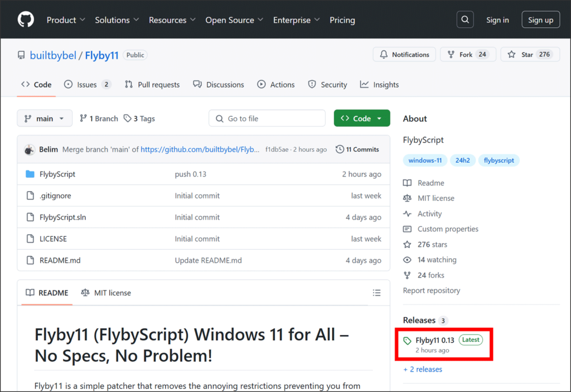Viewport: 571px width, 392px height.
Task: Open the Flyby11 repository name link
Action: 101,55
